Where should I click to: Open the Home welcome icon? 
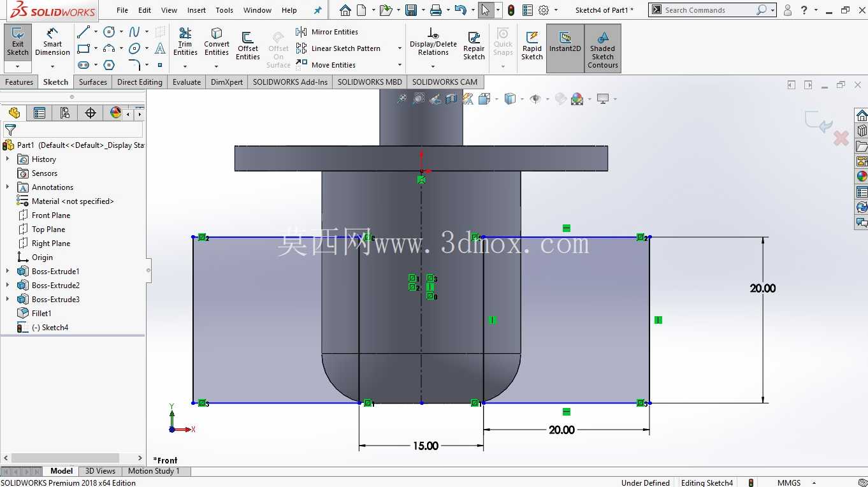(x=345, y=10)
